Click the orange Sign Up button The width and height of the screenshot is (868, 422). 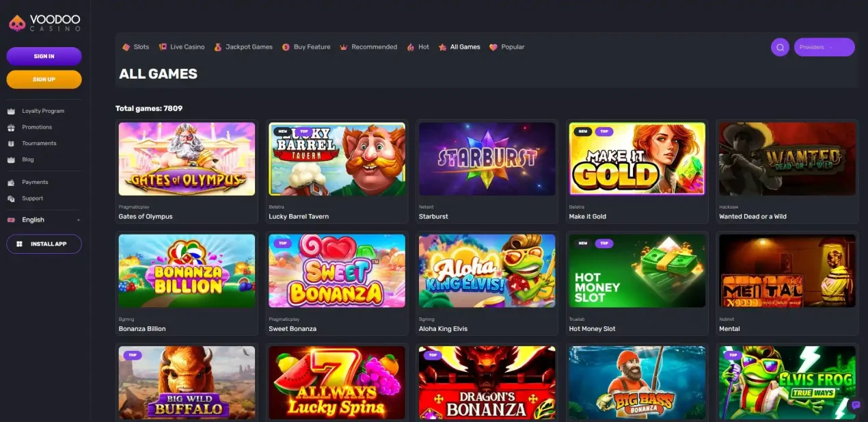click(x=44, y=79)
